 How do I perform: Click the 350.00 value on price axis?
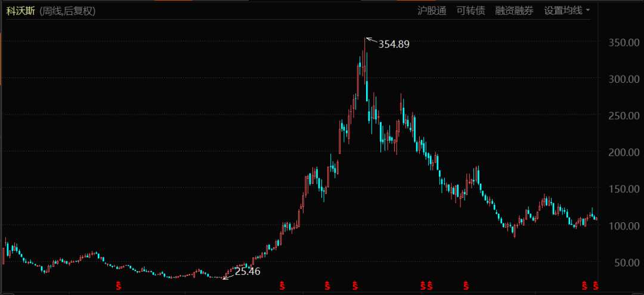(x=624, y=43)
